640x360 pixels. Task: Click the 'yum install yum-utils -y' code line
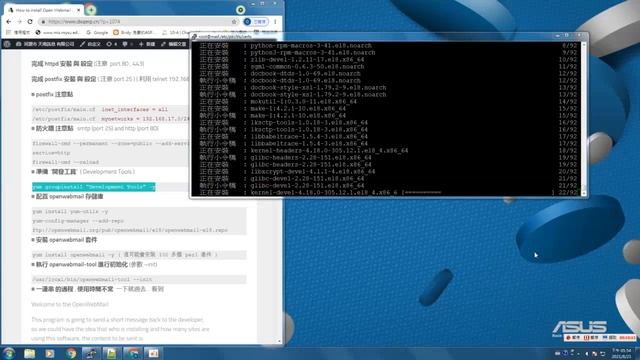(70, 212)
